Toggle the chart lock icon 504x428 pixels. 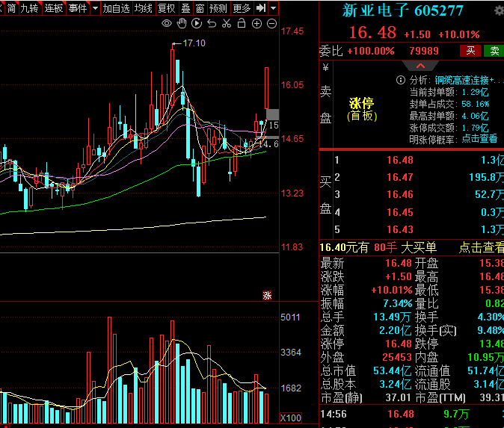(x=242, y=23)
